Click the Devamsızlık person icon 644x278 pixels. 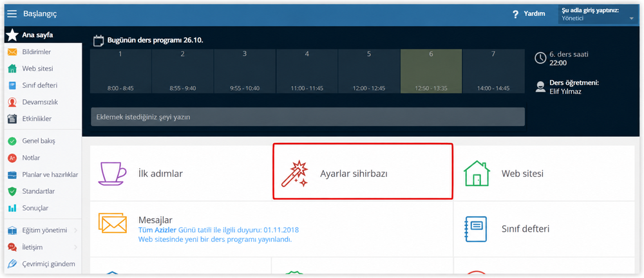12,102
